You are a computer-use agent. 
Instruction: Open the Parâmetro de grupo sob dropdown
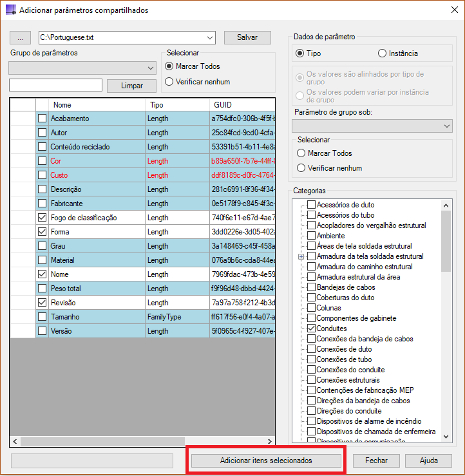click(x=372, y=126)
